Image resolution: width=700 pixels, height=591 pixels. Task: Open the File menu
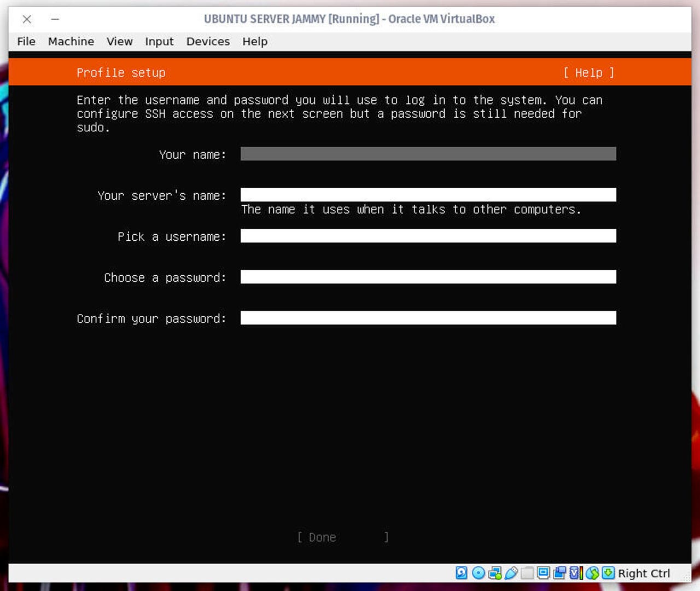26,41
